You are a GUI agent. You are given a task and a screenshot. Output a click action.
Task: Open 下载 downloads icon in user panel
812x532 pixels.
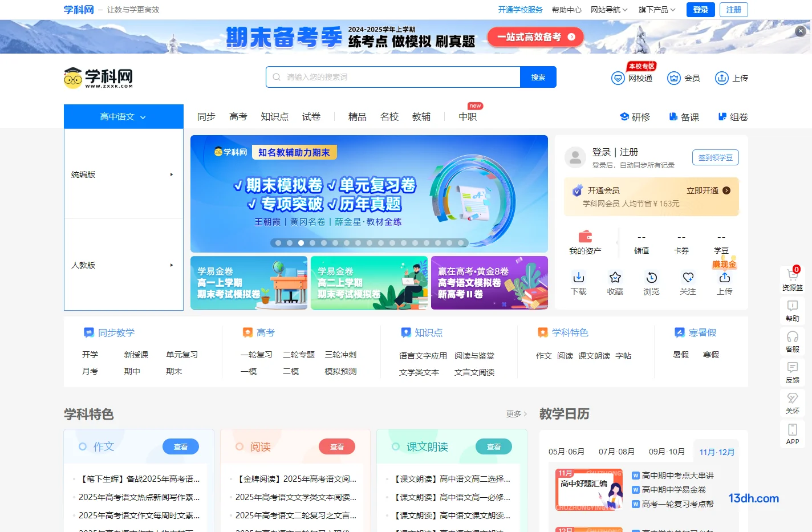[579, 278]
